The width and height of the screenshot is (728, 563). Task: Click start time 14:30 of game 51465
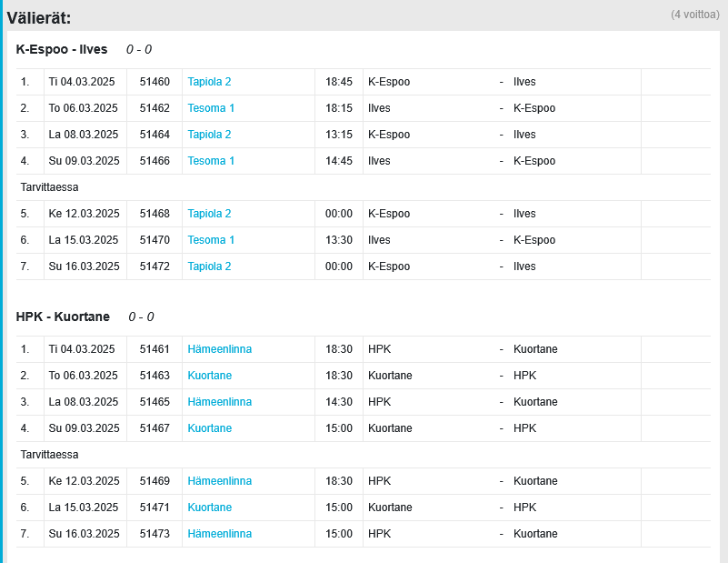click(339, 402)
